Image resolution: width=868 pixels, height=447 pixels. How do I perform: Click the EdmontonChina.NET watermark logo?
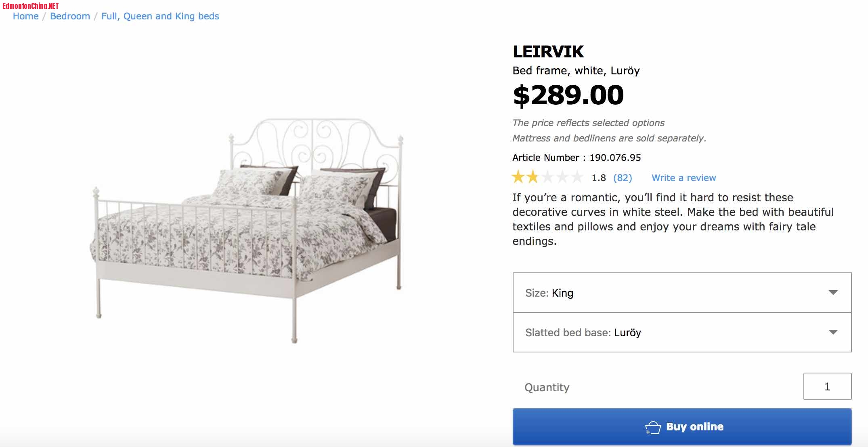(31, 6)
